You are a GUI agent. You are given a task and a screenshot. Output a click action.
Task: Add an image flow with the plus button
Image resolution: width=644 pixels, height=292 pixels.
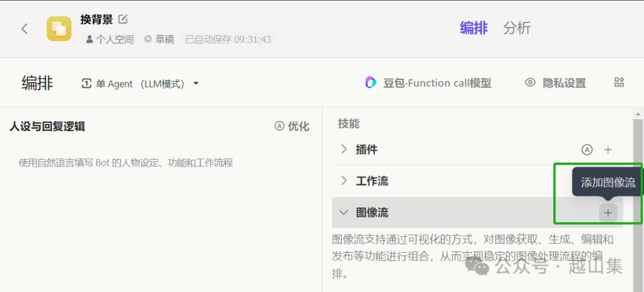click(608, 213)
